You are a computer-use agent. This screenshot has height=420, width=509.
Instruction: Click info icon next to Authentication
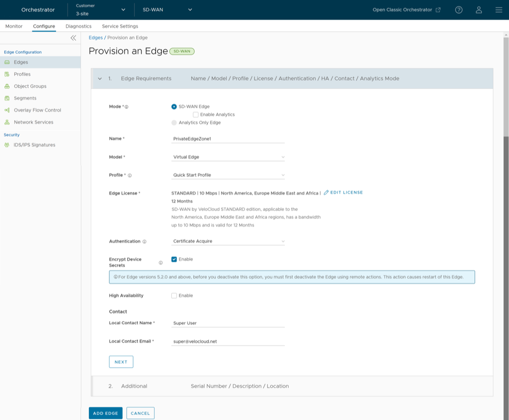[145, 242]
